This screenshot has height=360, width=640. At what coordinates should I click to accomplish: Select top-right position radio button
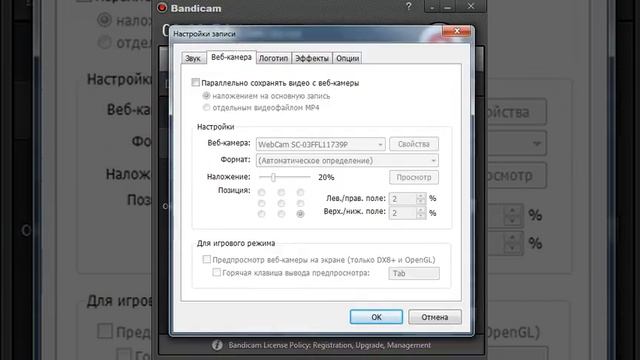[x=300, y=192]
